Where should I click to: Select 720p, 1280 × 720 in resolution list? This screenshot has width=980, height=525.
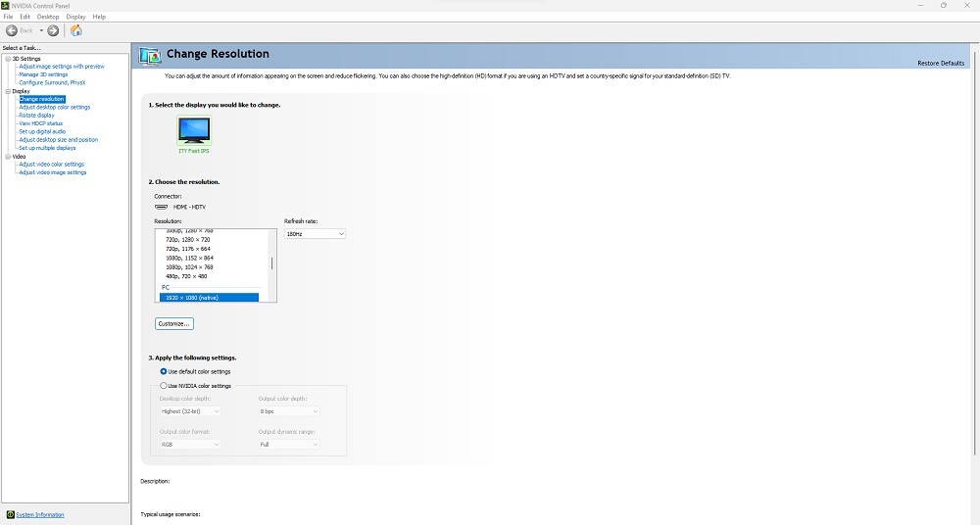click(x=188, y=240)
